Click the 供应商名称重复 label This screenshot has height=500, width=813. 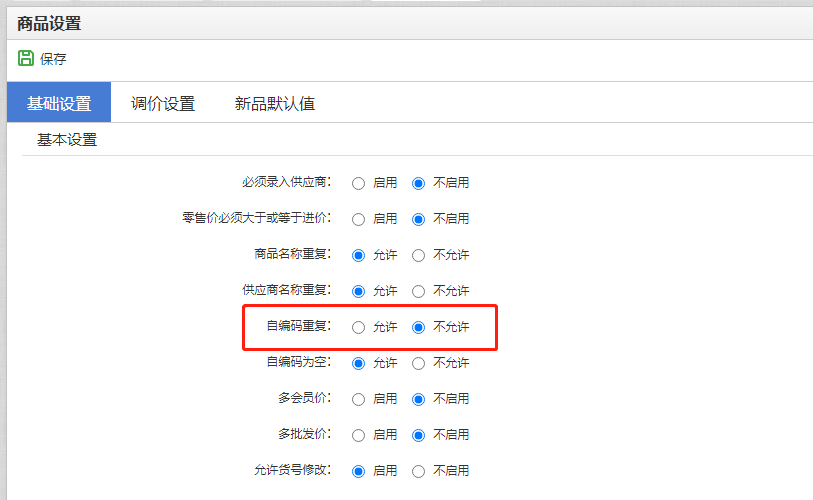(287, 290)
